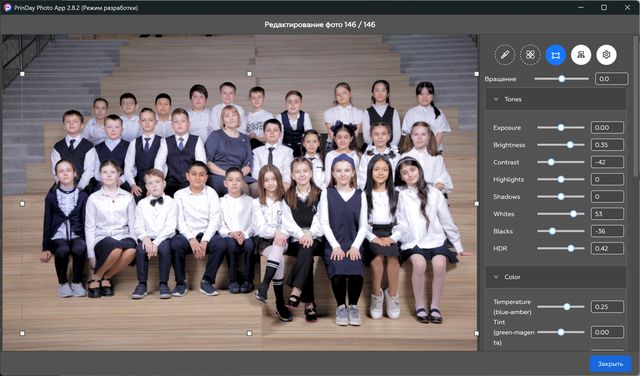640x376 pixels.
Task: Grab the bottom-left crop handle
Action: [22, 333]
